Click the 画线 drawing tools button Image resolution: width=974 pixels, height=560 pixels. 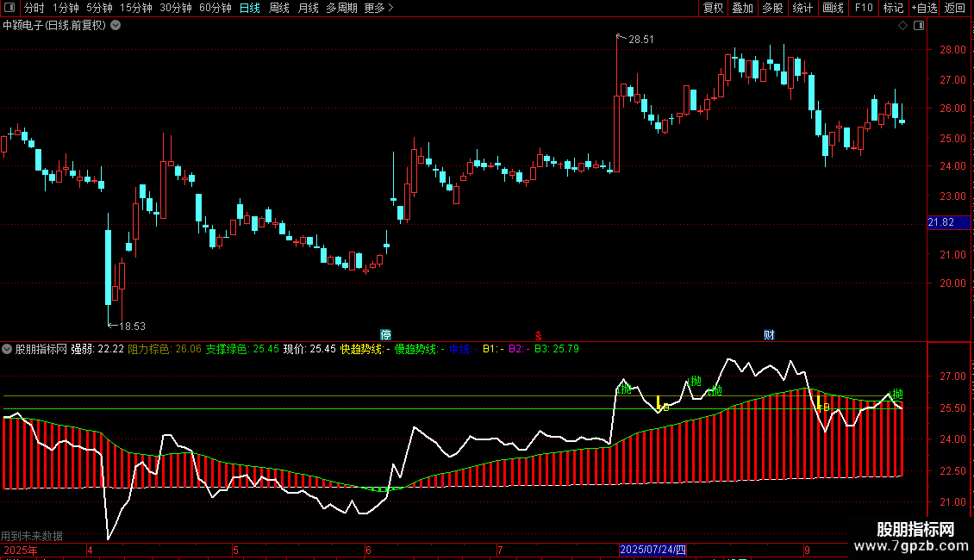click(x=833, y=8)
